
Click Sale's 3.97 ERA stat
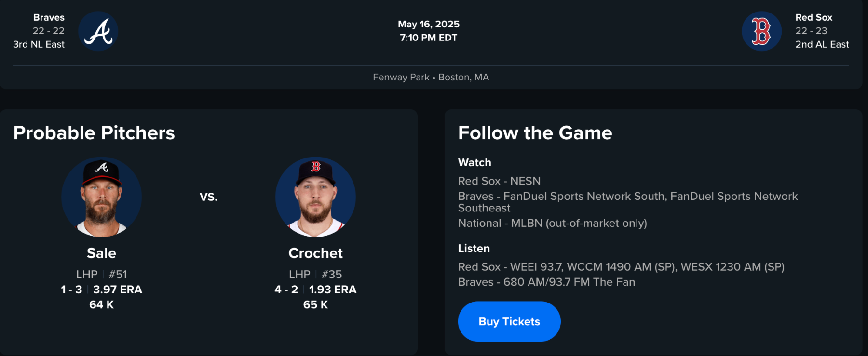[118, 290]
